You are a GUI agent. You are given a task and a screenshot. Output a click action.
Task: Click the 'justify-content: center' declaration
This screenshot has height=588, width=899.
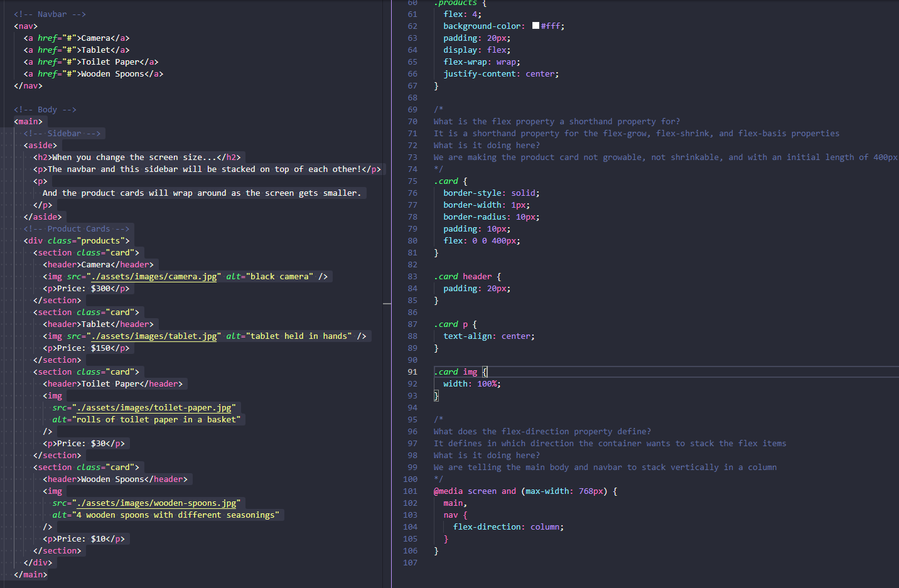[x=501, y=73]
